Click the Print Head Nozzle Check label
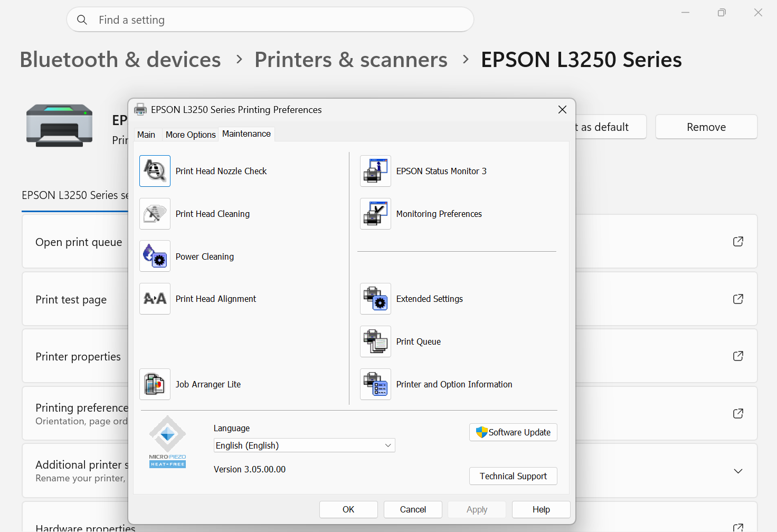Screen dimensions: 777x532 click(221, 171)
